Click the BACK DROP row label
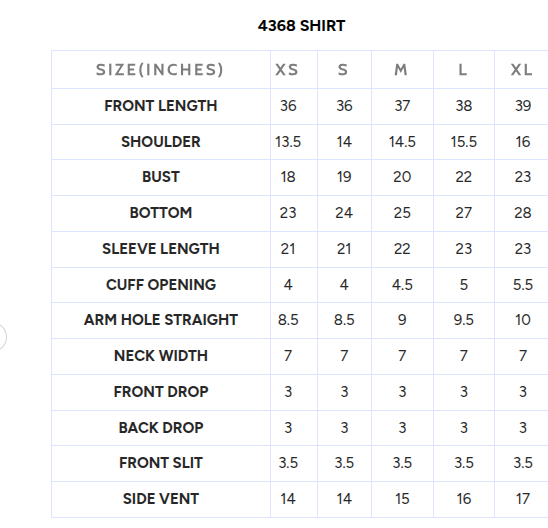This screenshot has width=548, height=528. [x=161, y=428]
